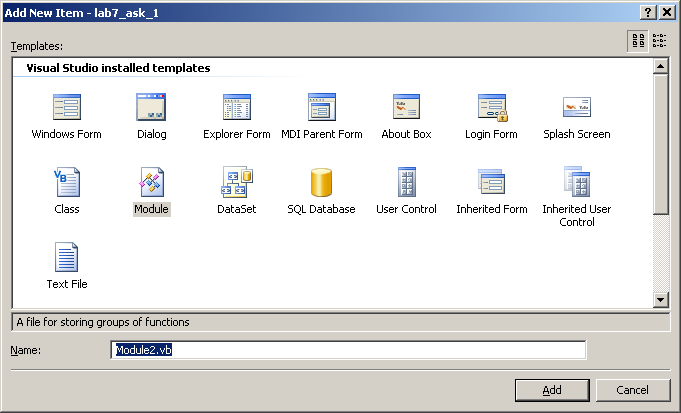681x413 pixels.
Task: Cancel the Add New Item dialog
Action: tap(633, 390)
